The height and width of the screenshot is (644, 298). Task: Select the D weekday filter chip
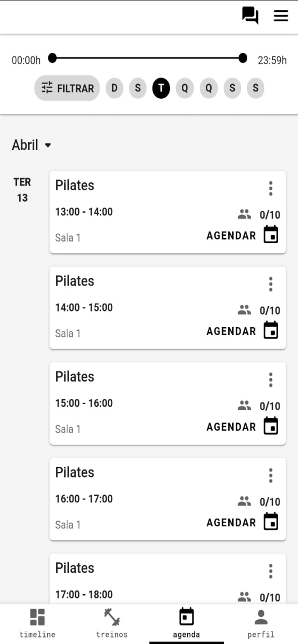(114, 88)
